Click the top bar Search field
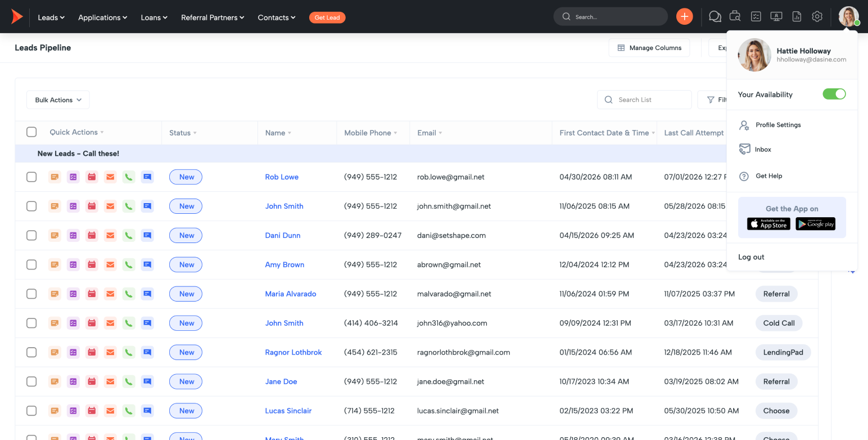The width and height of the screenshot is (868, 440). 611,17
